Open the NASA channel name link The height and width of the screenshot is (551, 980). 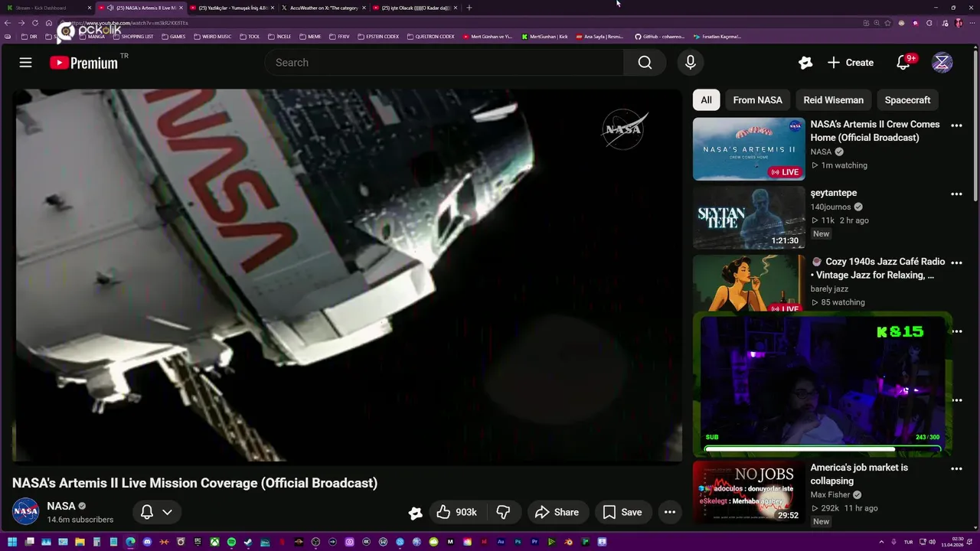point(61,506)
